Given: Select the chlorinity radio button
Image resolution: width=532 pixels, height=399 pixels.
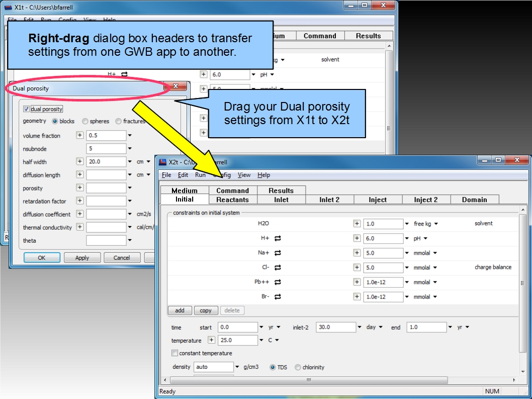Looking at the screenshot, I should 298,367.
